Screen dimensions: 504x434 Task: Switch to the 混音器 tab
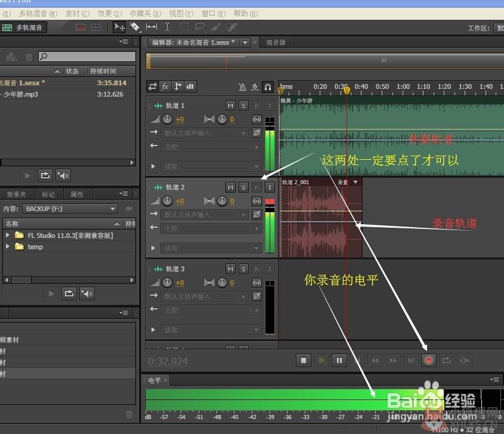(276, 42)
